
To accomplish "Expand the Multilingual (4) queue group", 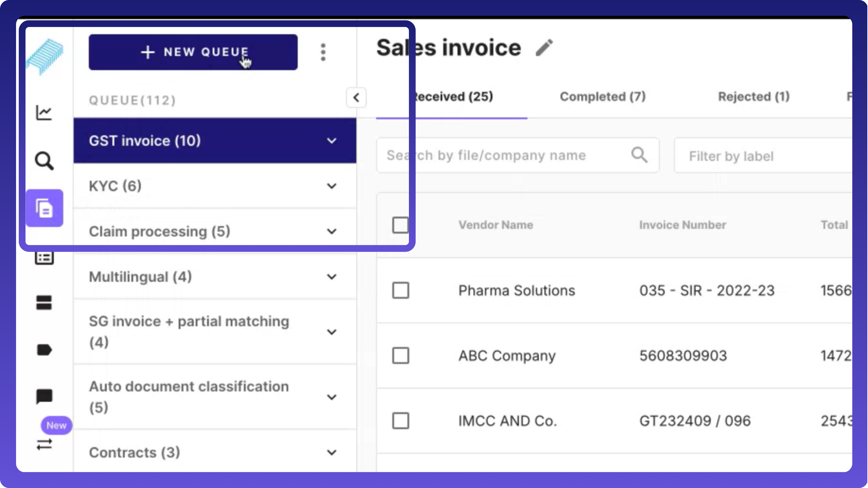I will pos(332,277).
